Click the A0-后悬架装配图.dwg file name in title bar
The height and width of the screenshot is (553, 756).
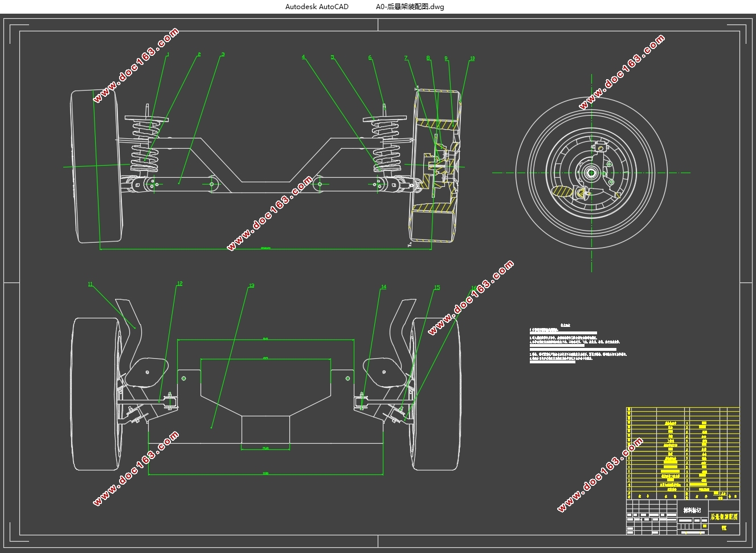tap(410, 7)
